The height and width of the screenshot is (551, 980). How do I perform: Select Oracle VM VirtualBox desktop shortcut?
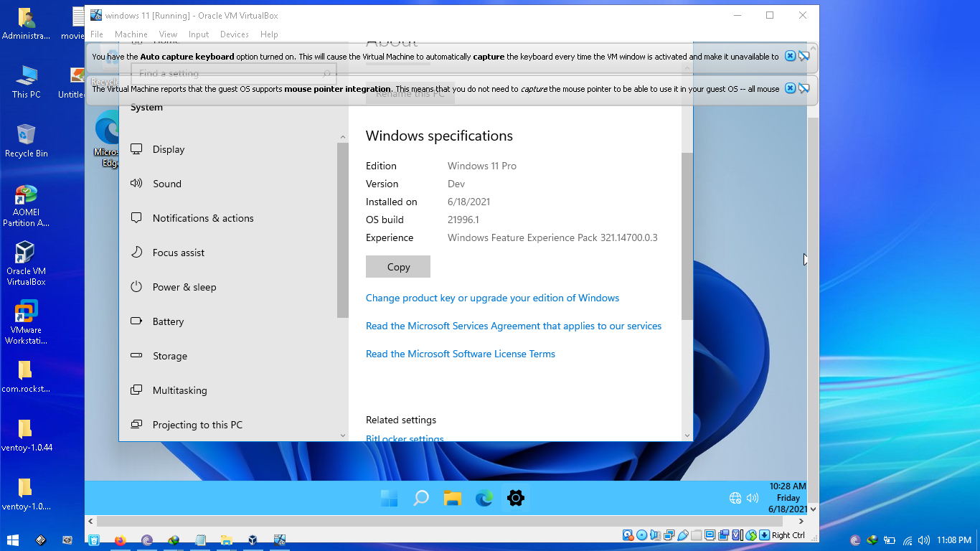[26, 263]
